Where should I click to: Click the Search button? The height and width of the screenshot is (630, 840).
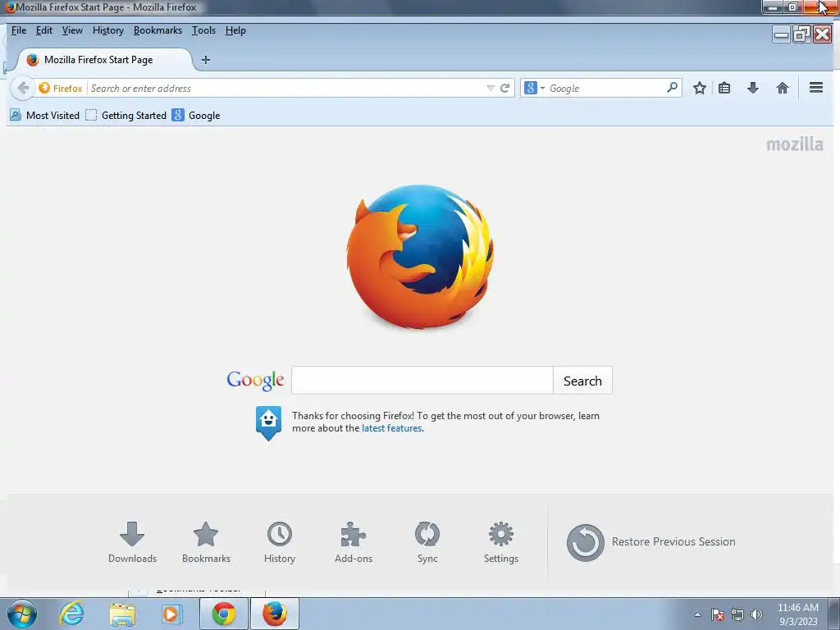(582, 381)
